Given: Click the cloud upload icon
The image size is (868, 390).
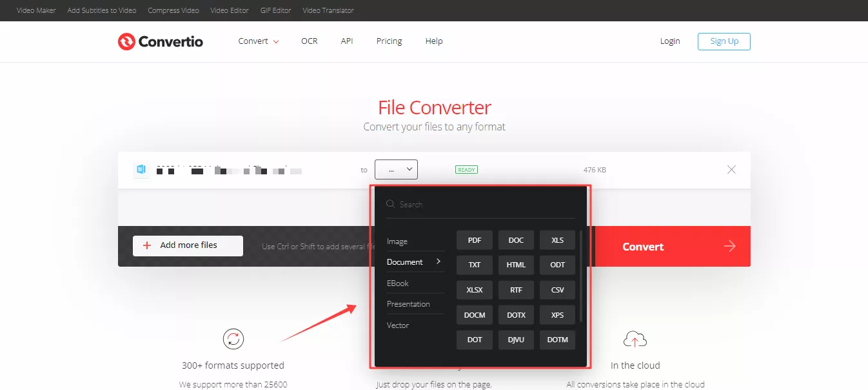Looking at the screenshot, I should 635,338.
